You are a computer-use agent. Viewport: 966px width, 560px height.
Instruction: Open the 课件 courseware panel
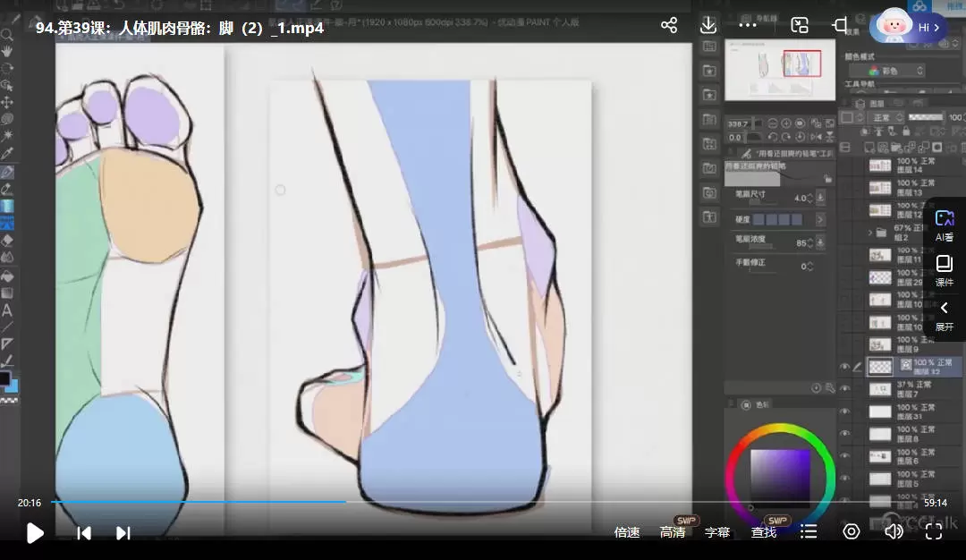coord(945,270)
